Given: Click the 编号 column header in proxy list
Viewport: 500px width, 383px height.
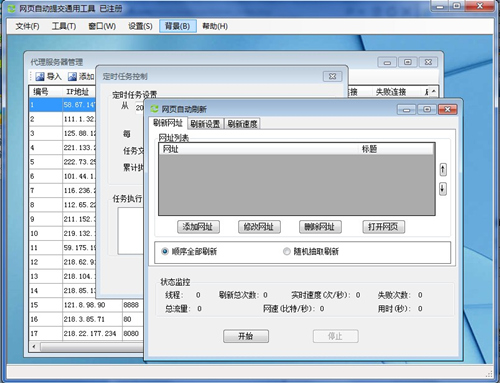Looking at the screenshot, I should tap(46, 92).
